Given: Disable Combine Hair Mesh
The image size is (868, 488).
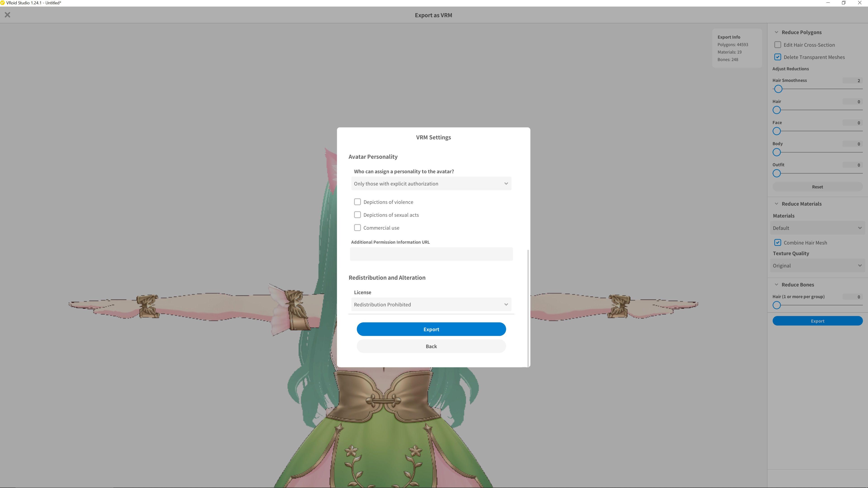Looking at the screenshot, I should (778, 242).
